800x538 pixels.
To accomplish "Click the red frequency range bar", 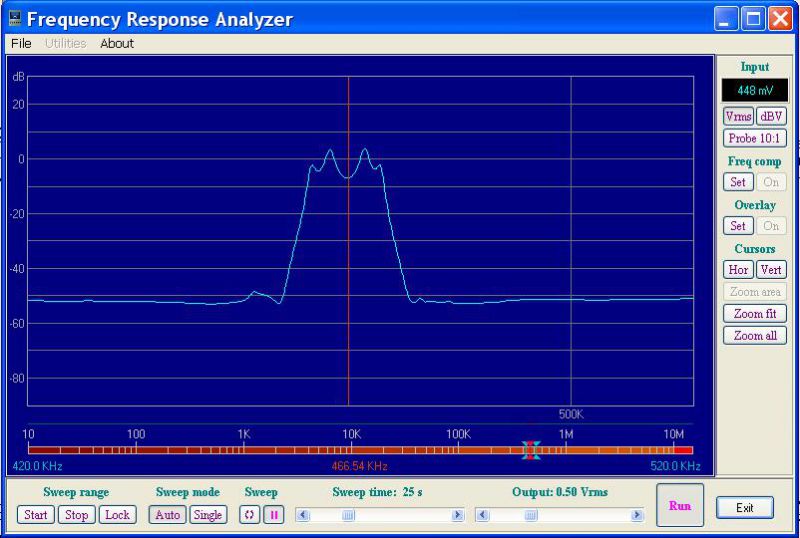I will coord(360,450).
